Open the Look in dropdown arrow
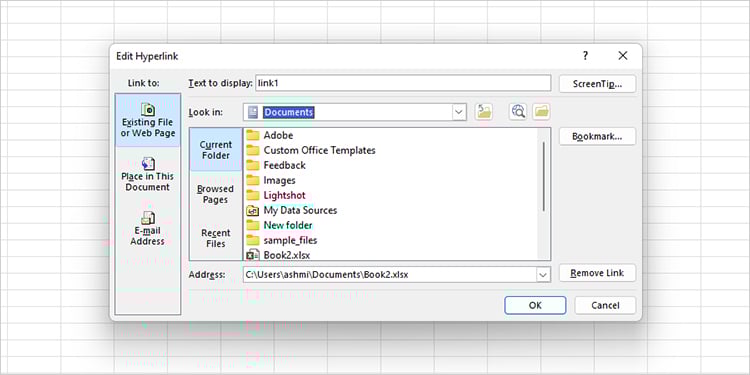This screenshot has width=750, height=375. pyautogui.click(x=459, y=112)
